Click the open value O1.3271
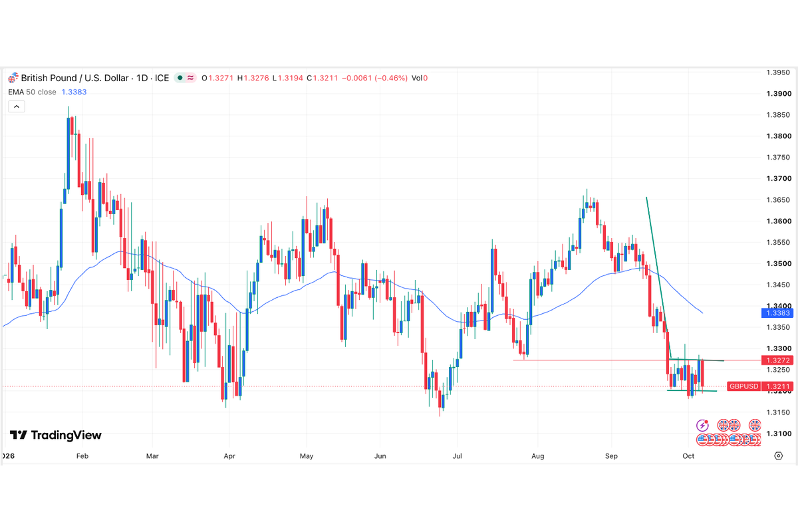Image resolution: width=798 pixels, height=532 pixels. point(217,78)
